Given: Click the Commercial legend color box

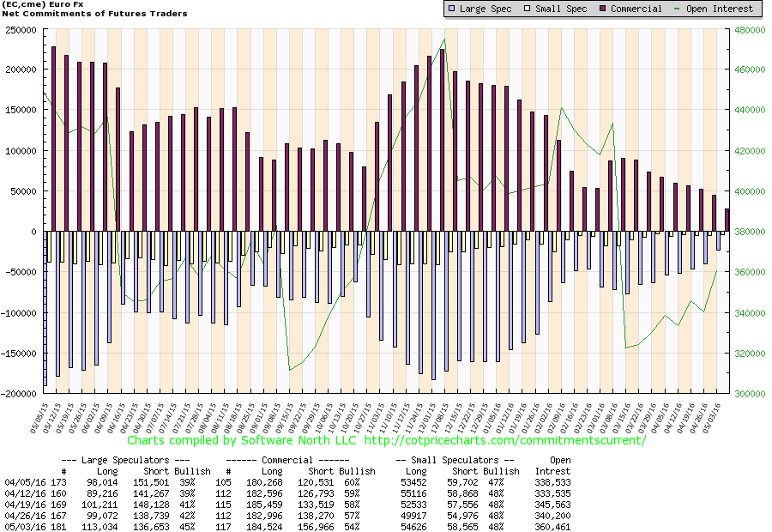Looking at the screenshot, I should click(603, 9).
